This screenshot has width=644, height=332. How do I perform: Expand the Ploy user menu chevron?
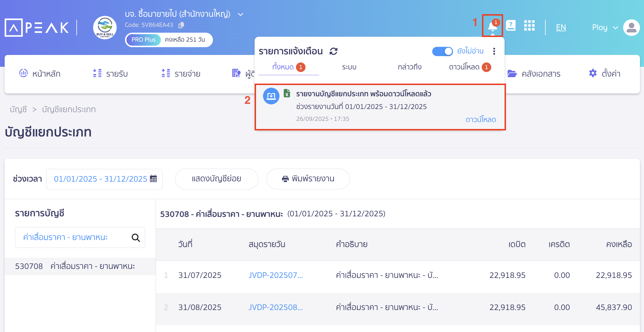615,27
